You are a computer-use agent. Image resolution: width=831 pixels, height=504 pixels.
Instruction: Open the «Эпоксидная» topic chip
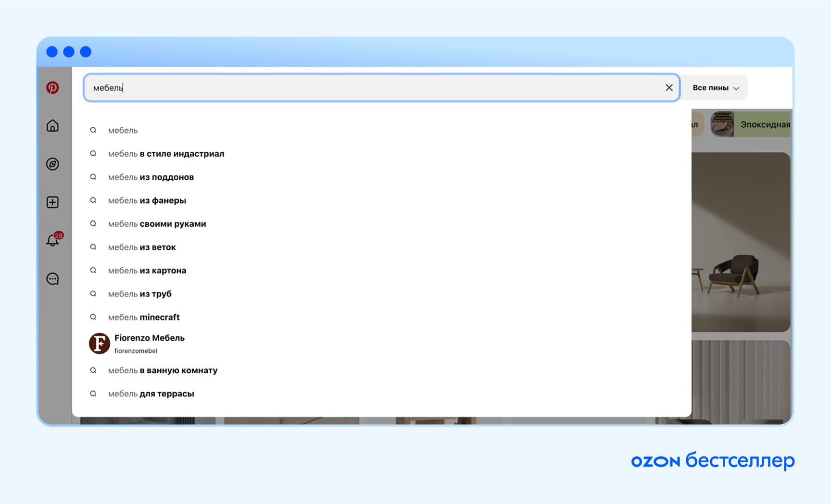click(x=751, y=124)
